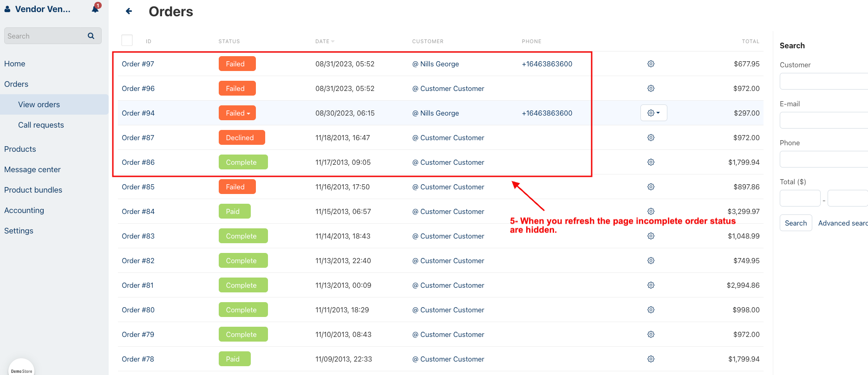Open customer Nills George on Order #97
868x375 pixels.
[x=439, y=64]
